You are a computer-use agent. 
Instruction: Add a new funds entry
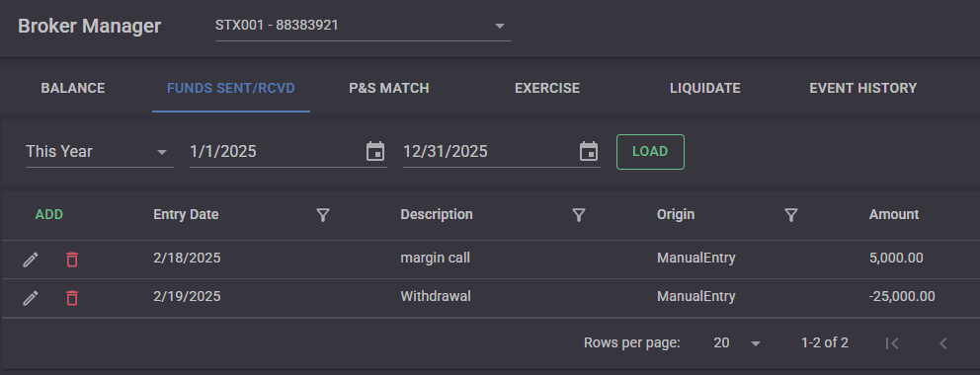pos(48,215)
